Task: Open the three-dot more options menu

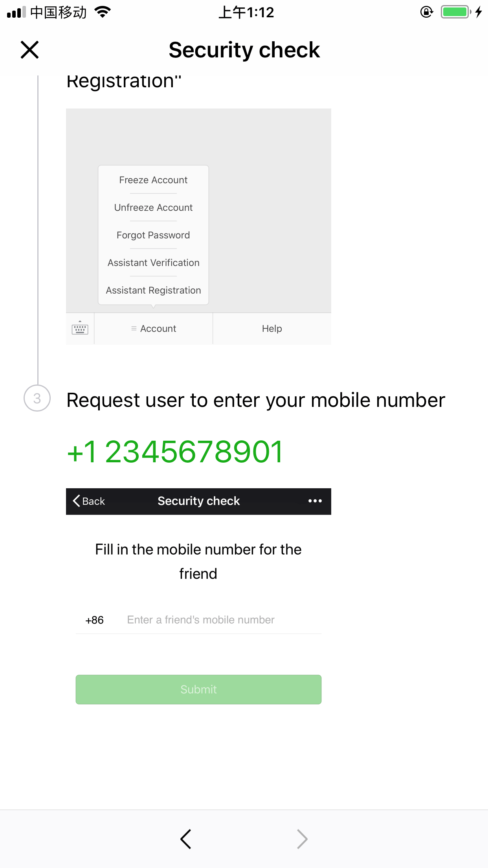Action: tap(315, 501)
